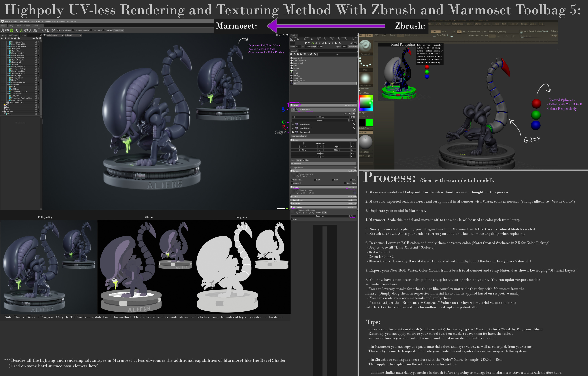The width and height of the screenshot is (588, 376).
Task: Pick the rectangular marquee selection tool
Action: click(40, 30)
